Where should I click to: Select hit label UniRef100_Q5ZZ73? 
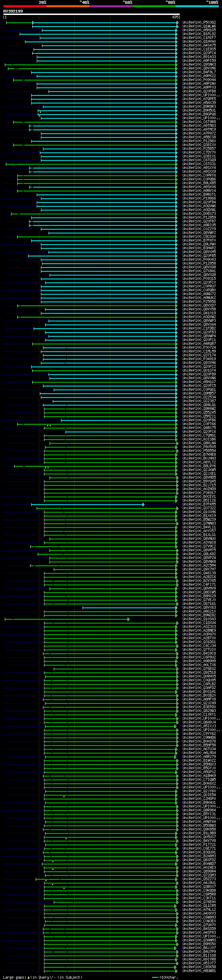pos(199,879)
